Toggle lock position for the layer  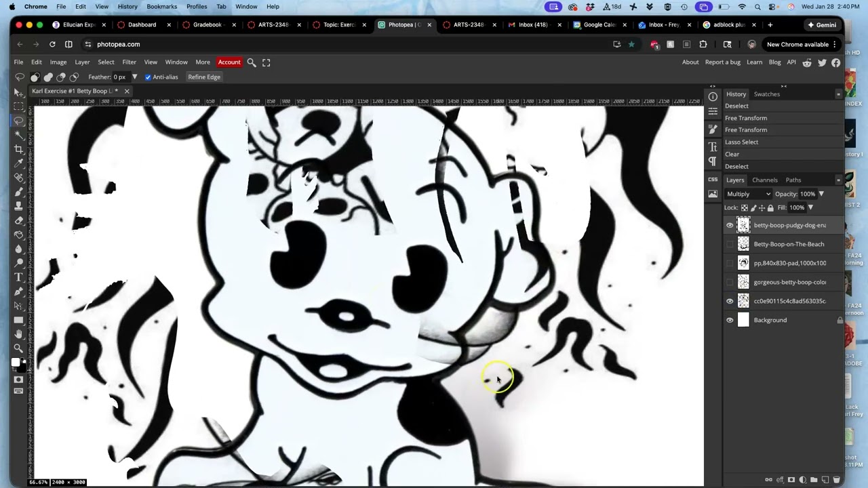[762, 208]
